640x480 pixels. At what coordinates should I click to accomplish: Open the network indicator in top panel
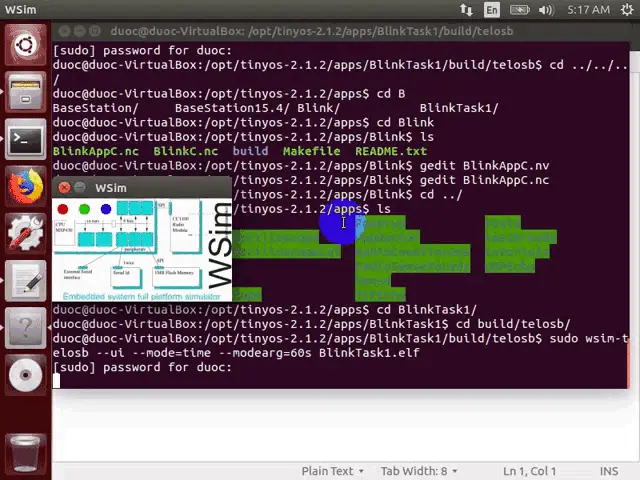pyautogui.click(x=466, y=9)
